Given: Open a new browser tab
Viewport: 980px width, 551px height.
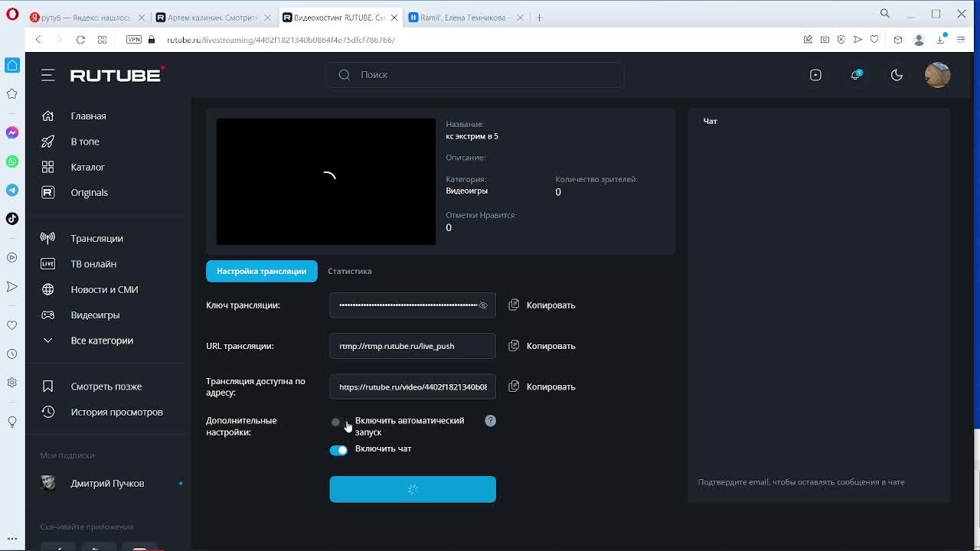Looking at the screenshot, I should (539, 18).
